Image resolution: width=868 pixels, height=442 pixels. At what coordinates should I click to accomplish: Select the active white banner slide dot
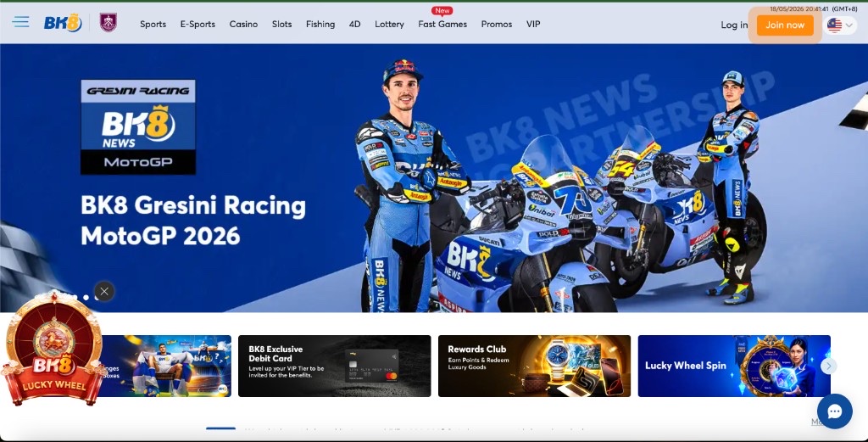86,298
